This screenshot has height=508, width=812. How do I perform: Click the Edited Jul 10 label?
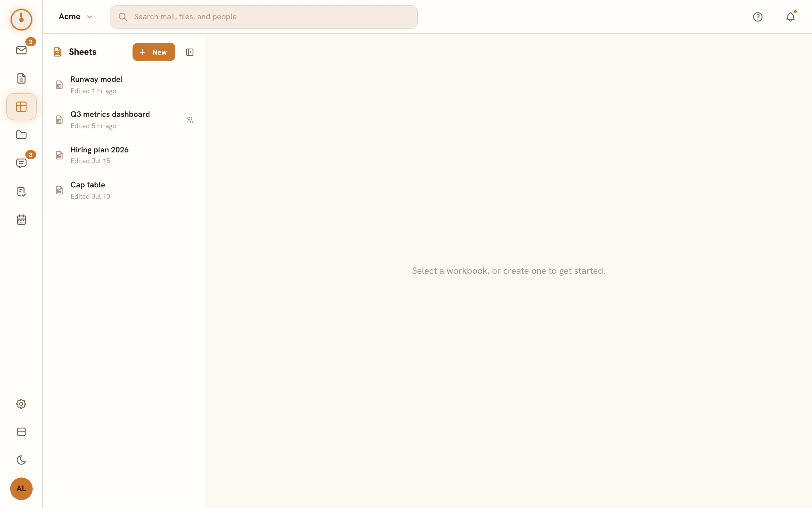90,196
